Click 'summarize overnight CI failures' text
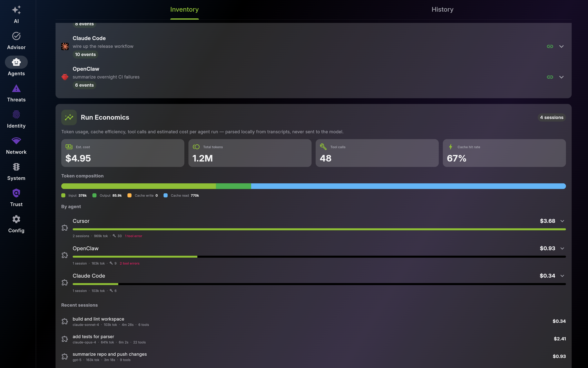The height and width of the screenshot is (368, 588). click(x=106, y=77)
